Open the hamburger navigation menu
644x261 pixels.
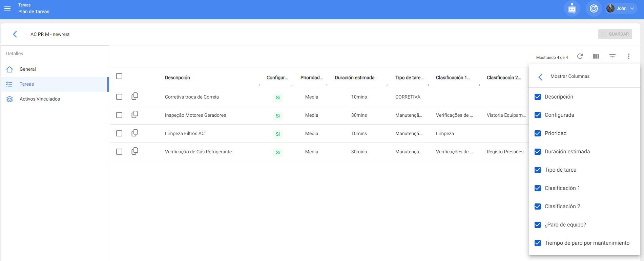point(7,8)
